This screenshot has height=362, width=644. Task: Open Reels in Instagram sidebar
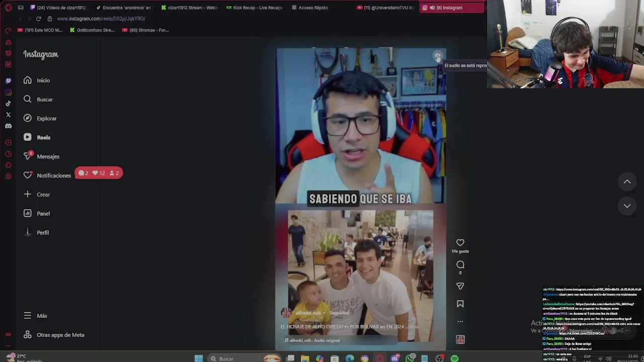37,137
